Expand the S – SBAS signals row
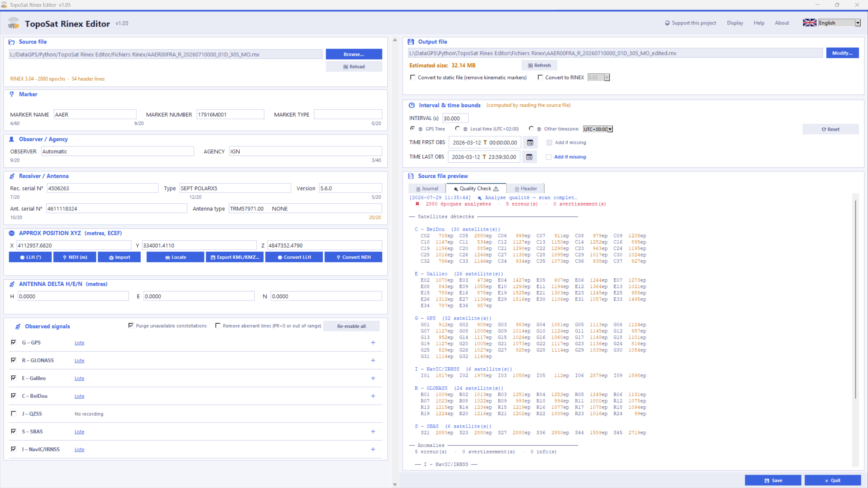Viewport: 868px width, 488px height. (x=373, y=431)
